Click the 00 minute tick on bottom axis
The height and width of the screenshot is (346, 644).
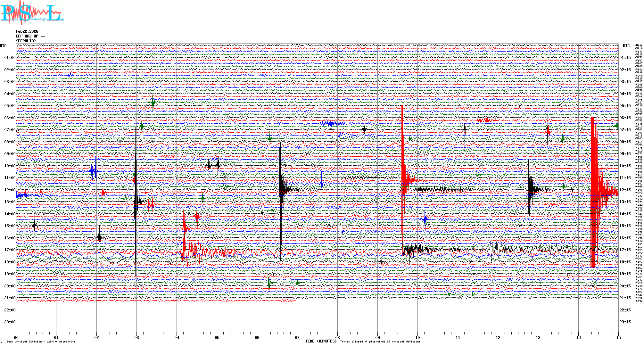pos(16,337)
